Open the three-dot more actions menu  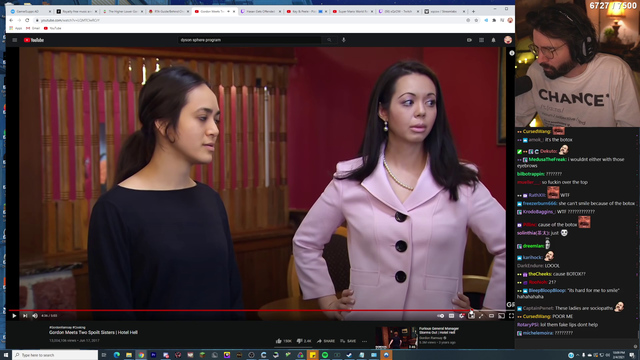(x=364, y=341)
